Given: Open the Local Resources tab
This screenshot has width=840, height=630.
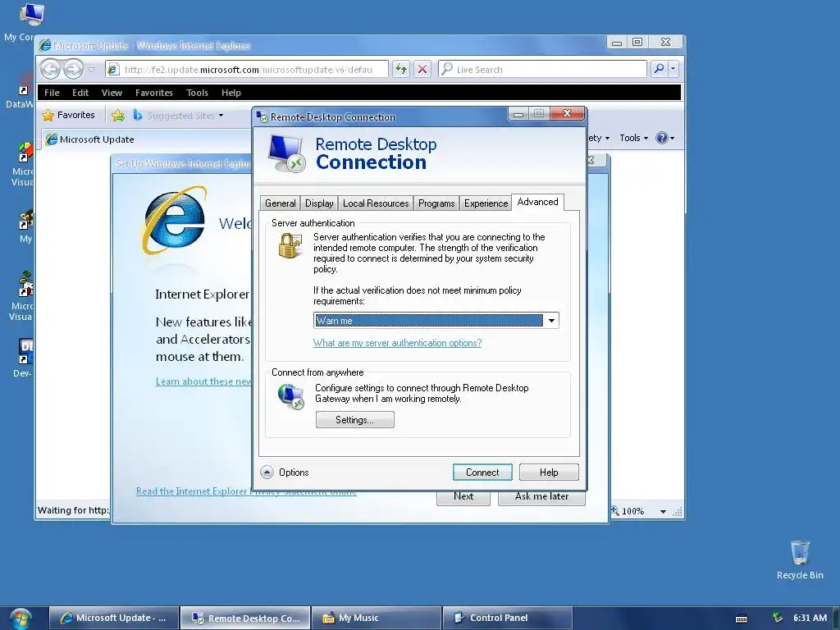Looking at the screenshot, I should click(x=376, y=203).
